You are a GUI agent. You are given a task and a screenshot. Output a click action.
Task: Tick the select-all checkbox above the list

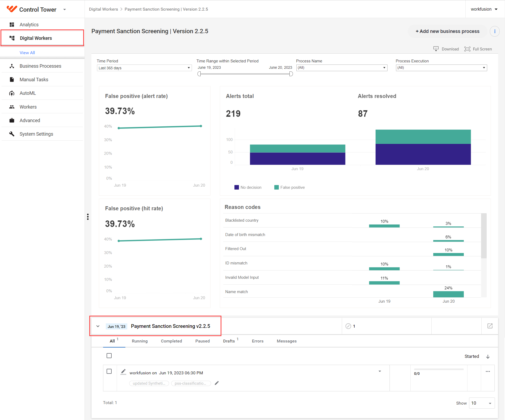[109, 355]
